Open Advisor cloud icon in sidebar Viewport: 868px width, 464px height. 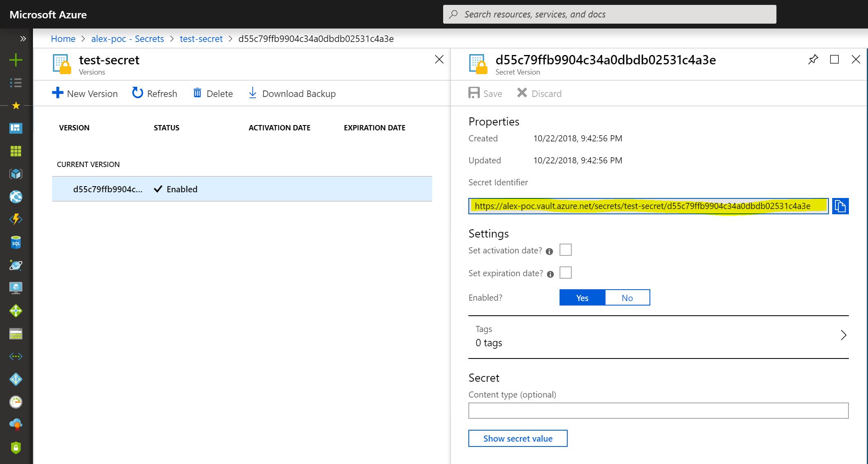pyautogui.click(x=16, y=425)
